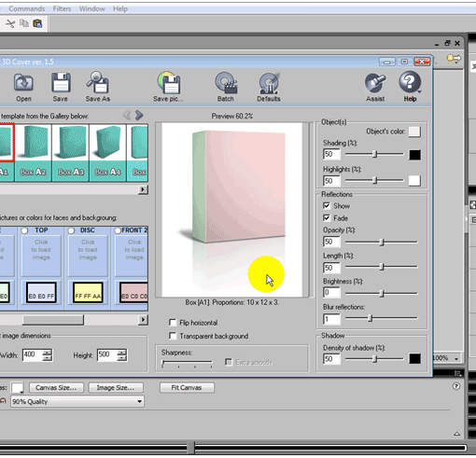Image resolution: width=476 pixels, height=458 pixels.
Task: Click the white Highlights color swatch
Action: 414,181
